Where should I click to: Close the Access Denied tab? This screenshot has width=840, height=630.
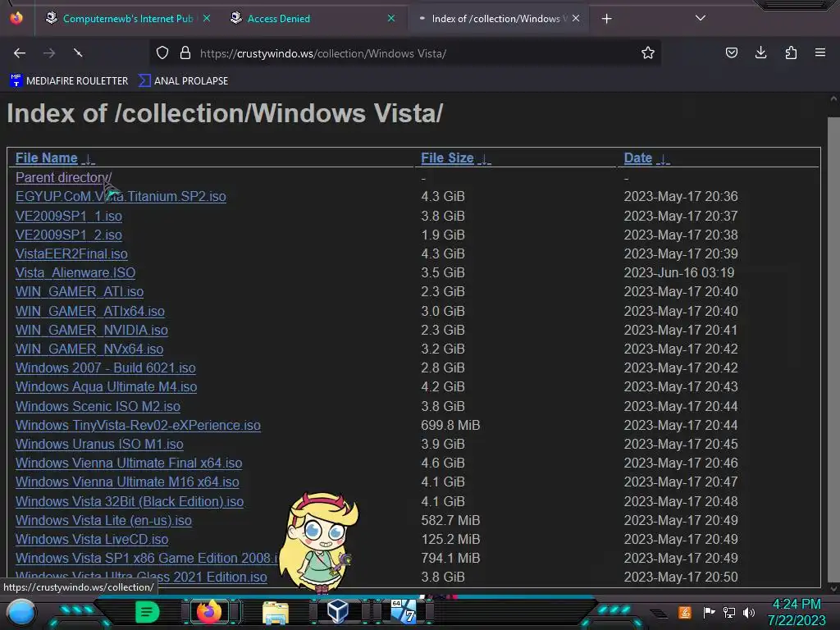391,19
